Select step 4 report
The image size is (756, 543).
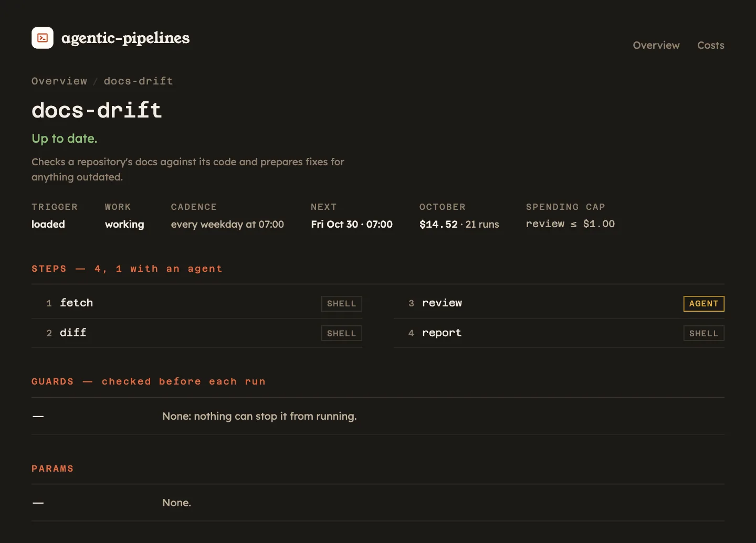point(559,333)
